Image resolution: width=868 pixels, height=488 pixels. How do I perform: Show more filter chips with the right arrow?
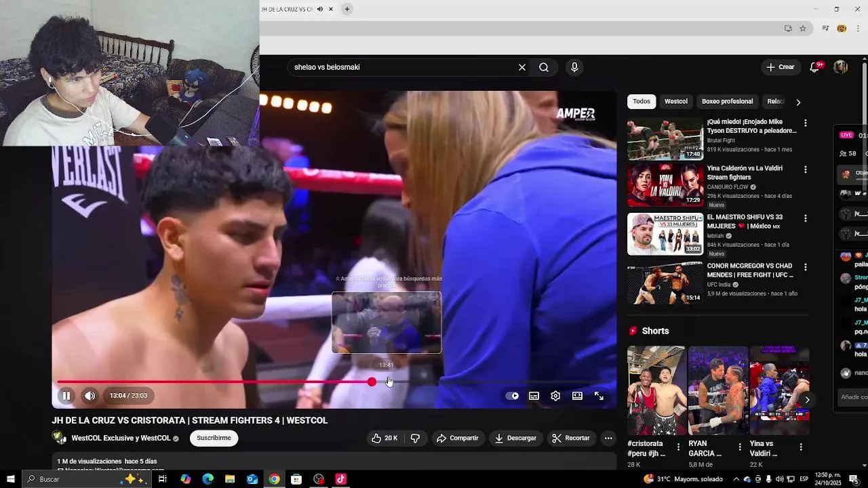pyautogui.click(x=798, y=102)
